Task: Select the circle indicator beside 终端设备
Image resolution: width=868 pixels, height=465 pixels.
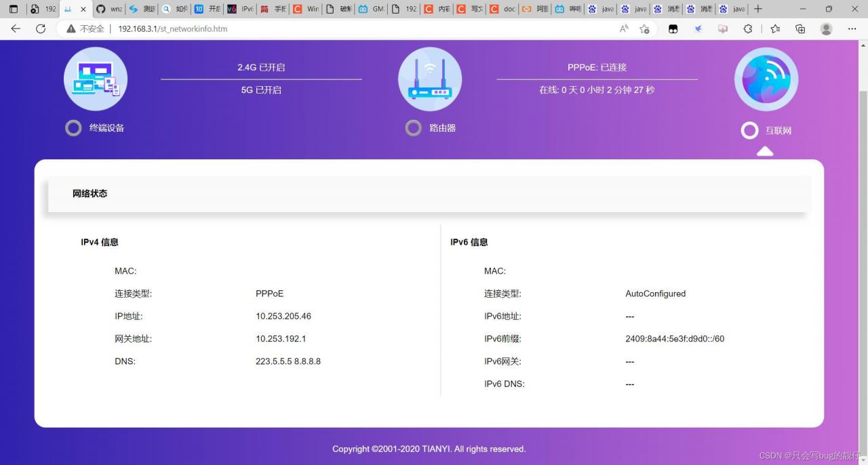Action: click(73, 127)
